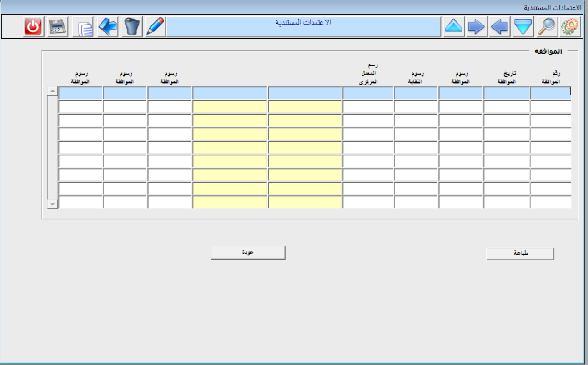588x365 pixels.
Task: Click the magnifying glass search icon
Action: pos(547,27)
